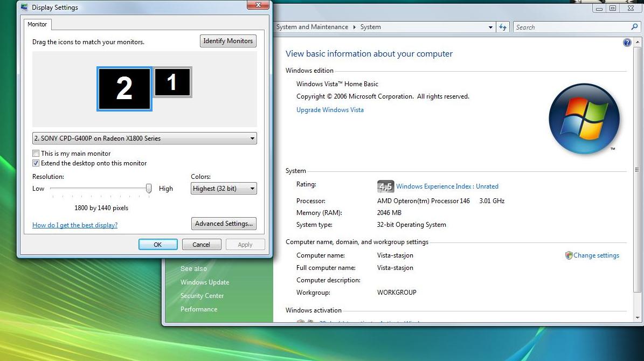The width and height of the screenshot is (644, 361).
Task: Click the help question mark icon
Action: point(627,43)
